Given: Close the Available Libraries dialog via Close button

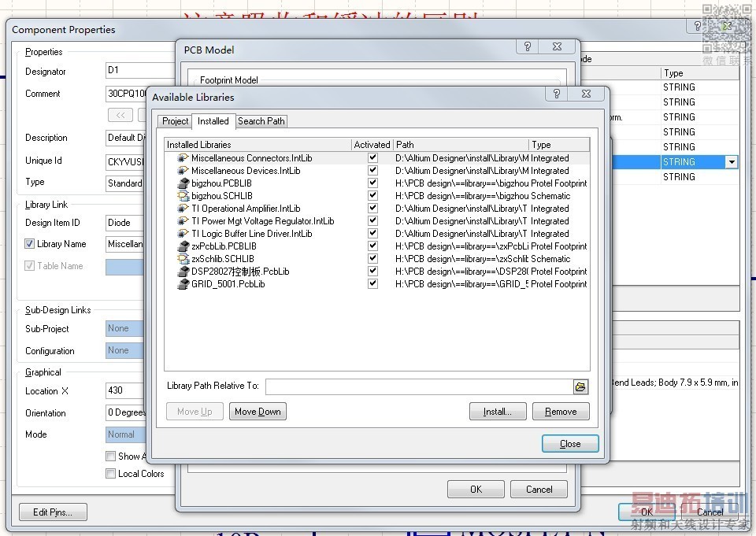Looking at the screenshot, I should click(x=570, y=443).
